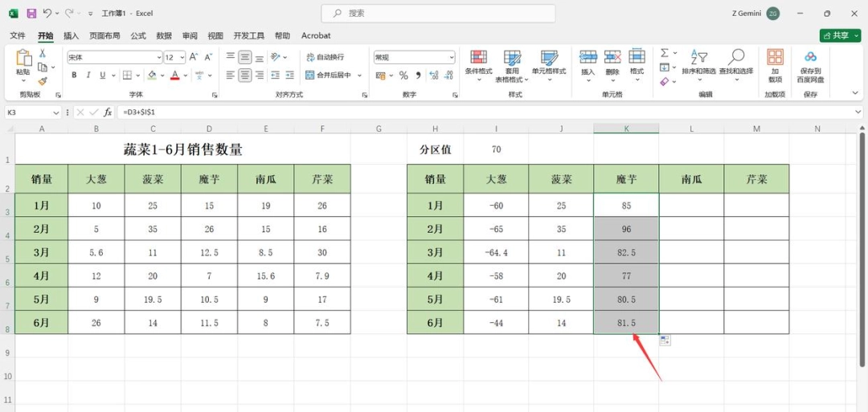Open the Conditional Formatting (条件格式) dropdown
Viewport: 868px width, 412px height.
(x=479, y=66)
